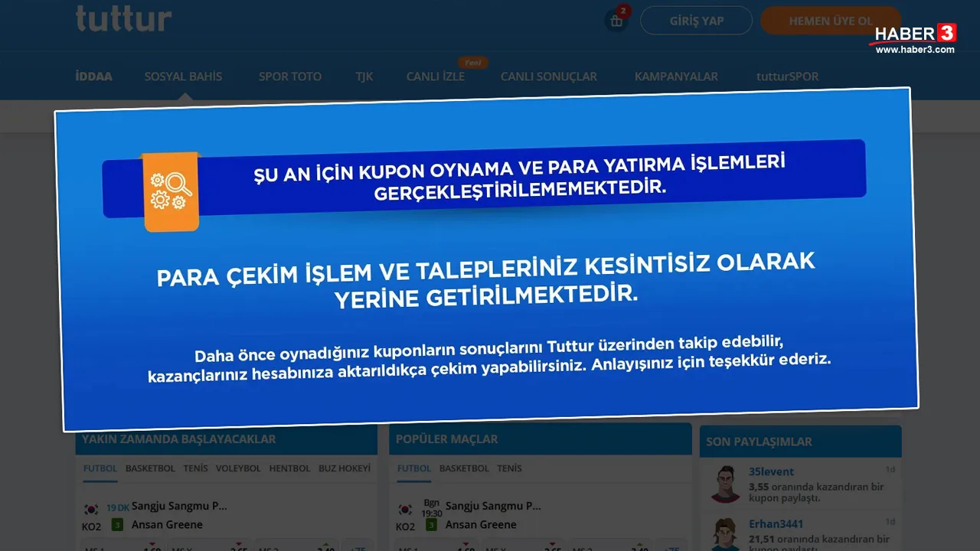Open the CANLI İZLE menu item

tap(435, 77)
